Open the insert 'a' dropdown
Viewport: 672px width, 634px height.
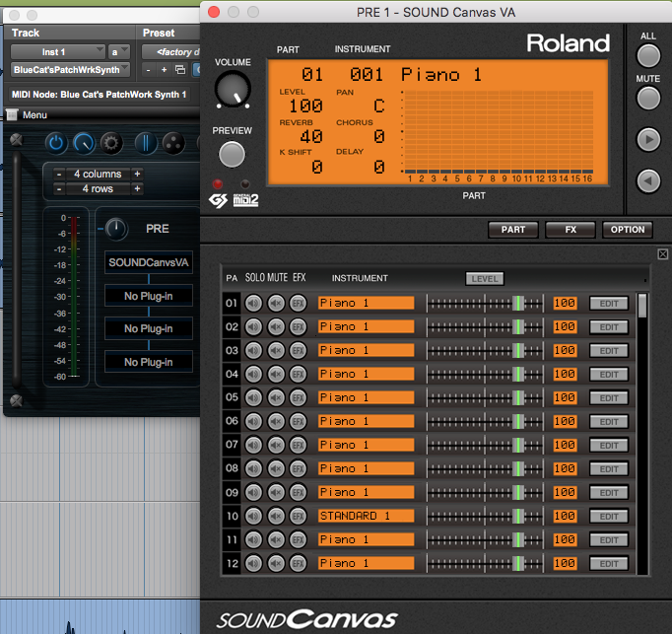(x=118, y=52)
